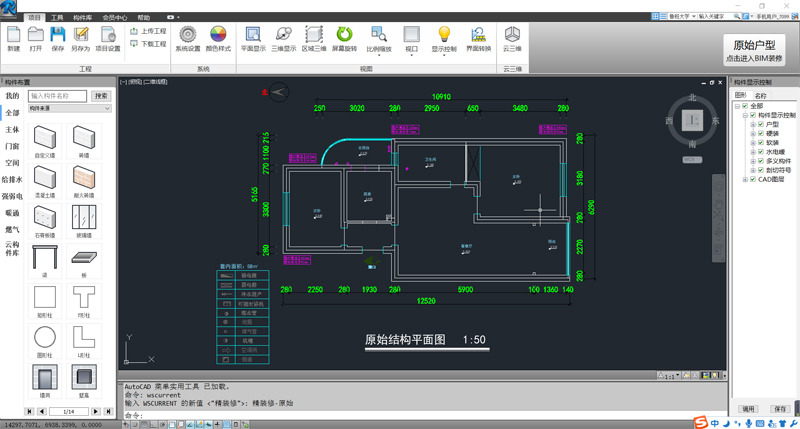Expand the 户型 tree node
800x429 pixels.
pos(753,124)
